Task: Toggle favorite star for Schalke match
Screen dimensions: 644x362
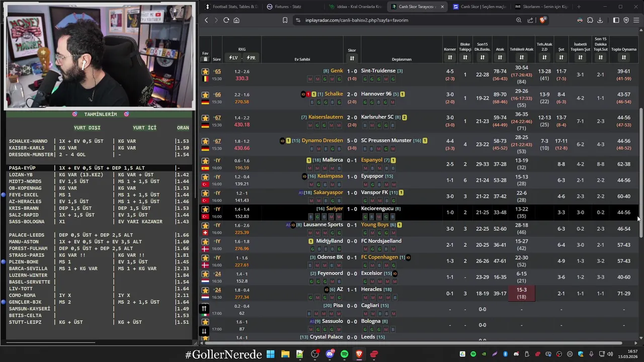Action: point(205,95)
